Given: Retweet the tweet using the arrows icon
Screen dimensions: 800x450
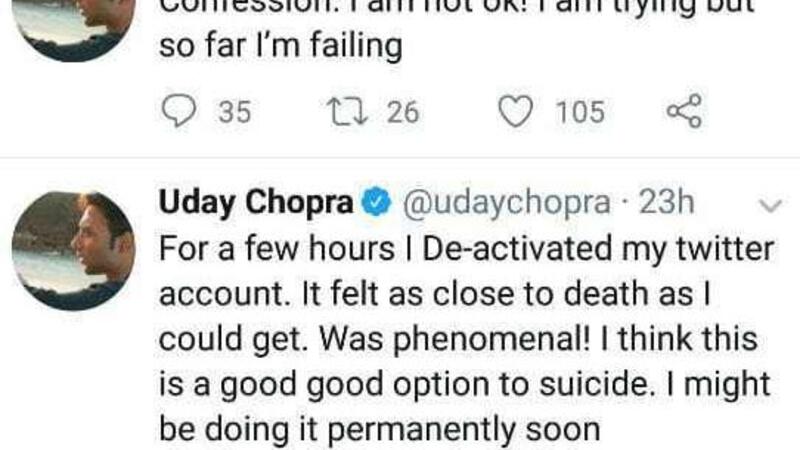Looking at the screenshot, I should (x=346, y=111).
